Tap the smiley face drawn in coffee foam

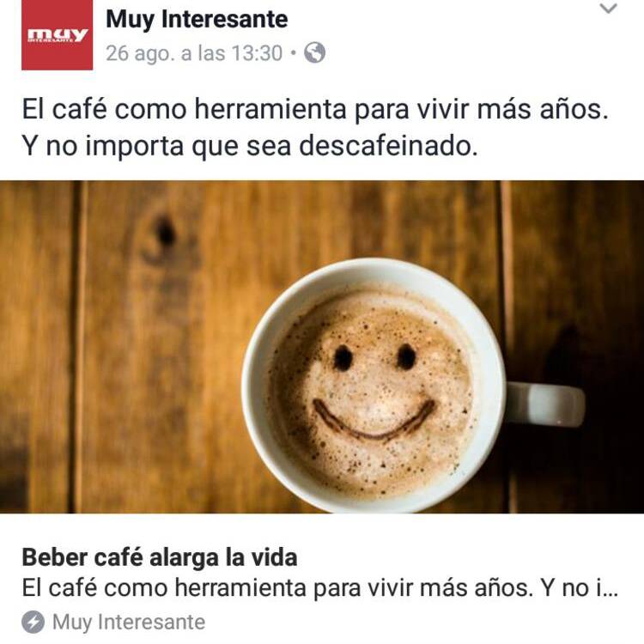point(373,392)
